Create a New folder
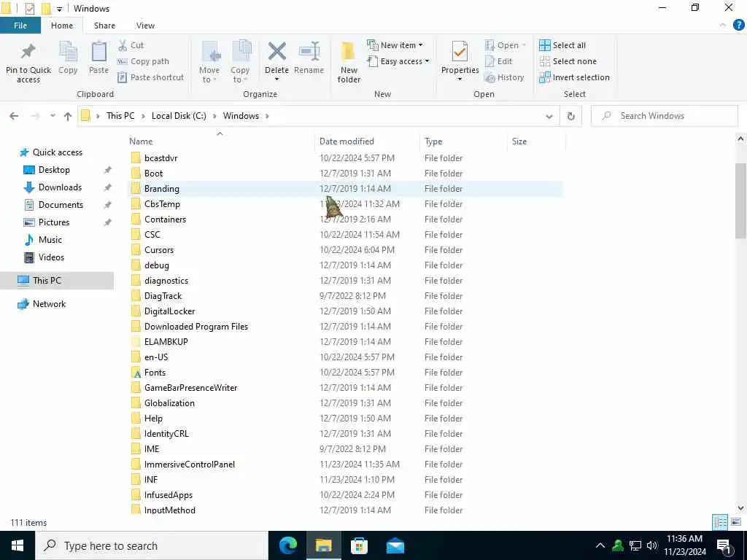Image resolution: width=747 pixels, height=560 pixels. coord(349,62)
